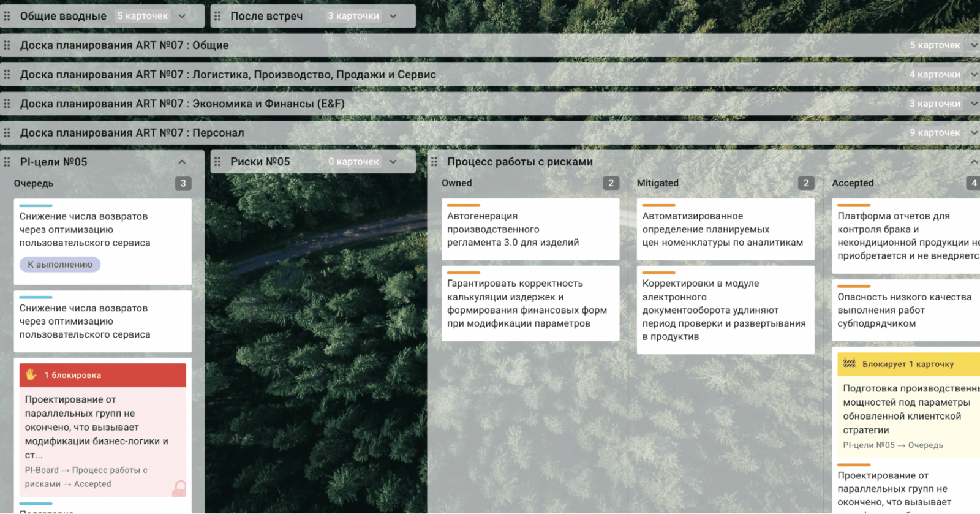
Task: Click the drag handle beside PI-цели №05
Action: pos(7,162)
